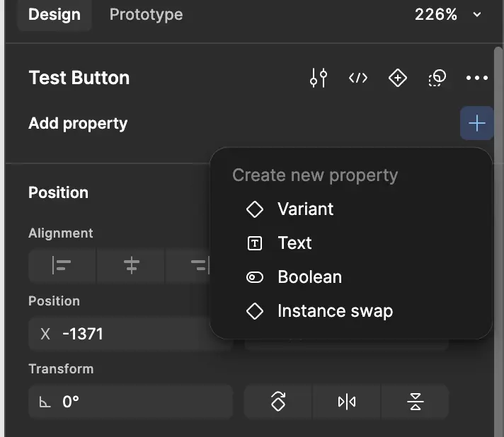Select the Boolean property option
The width and height of the screenshot is (504, 437).
click(309, 277)
